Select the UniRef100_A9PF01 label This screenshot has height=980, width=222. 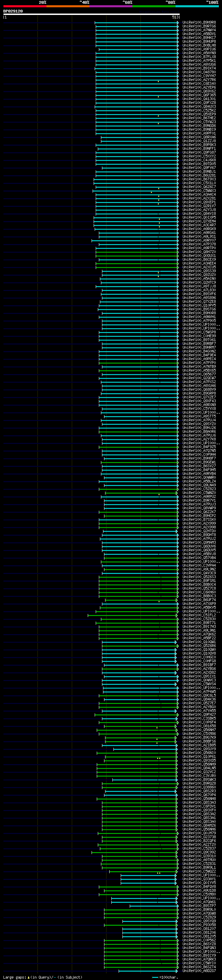click(199, 133)
